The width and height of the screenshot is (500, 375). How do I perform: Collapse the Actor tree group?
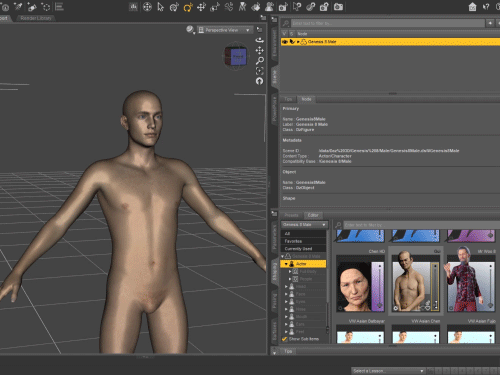pos(286,264)
